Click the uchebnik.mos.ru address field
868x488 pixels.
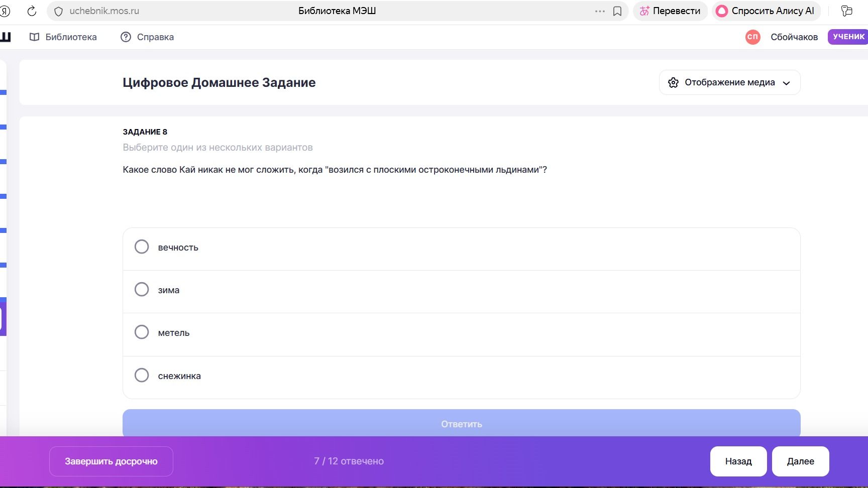pos(104,11)
